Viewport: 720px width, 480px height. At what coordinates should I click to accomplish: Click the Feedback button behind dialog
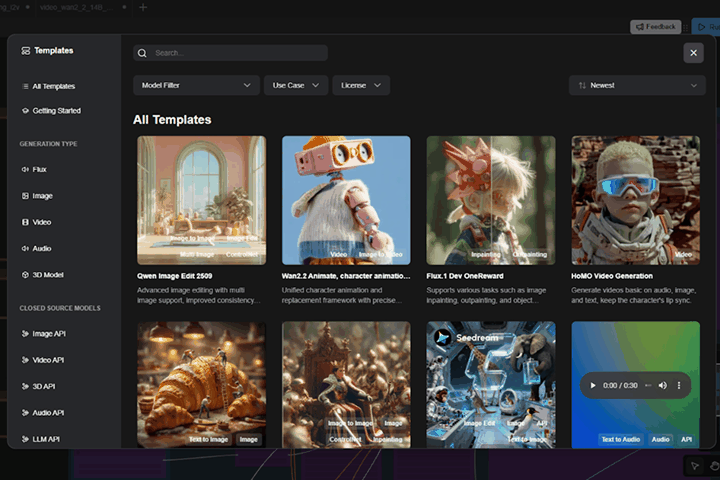(x=656, y=27)
